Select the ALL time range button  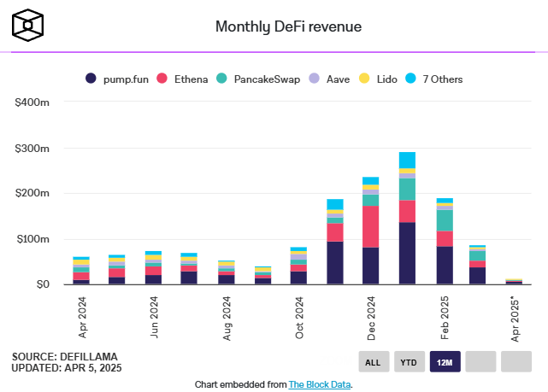(x=374, y=362)
